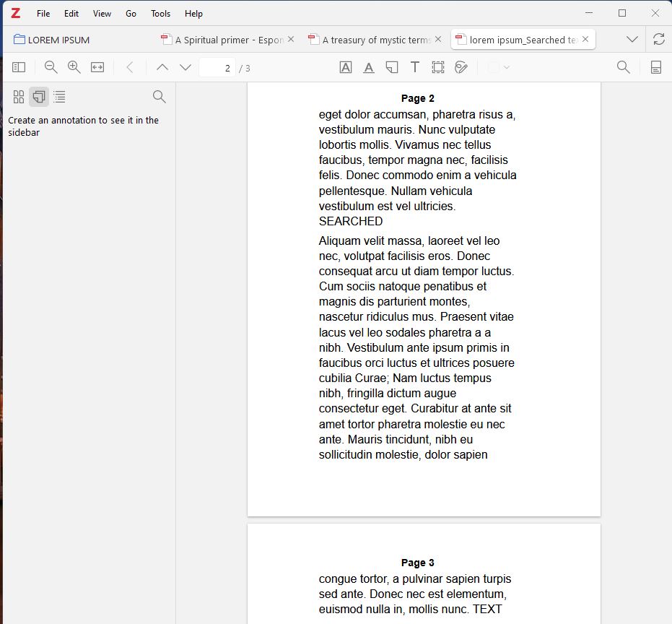Image resolution: width=672 pixels, height=624 pixels.
Task: Fit page width using zoom auto icon
Action: click(x=97, y=67)
